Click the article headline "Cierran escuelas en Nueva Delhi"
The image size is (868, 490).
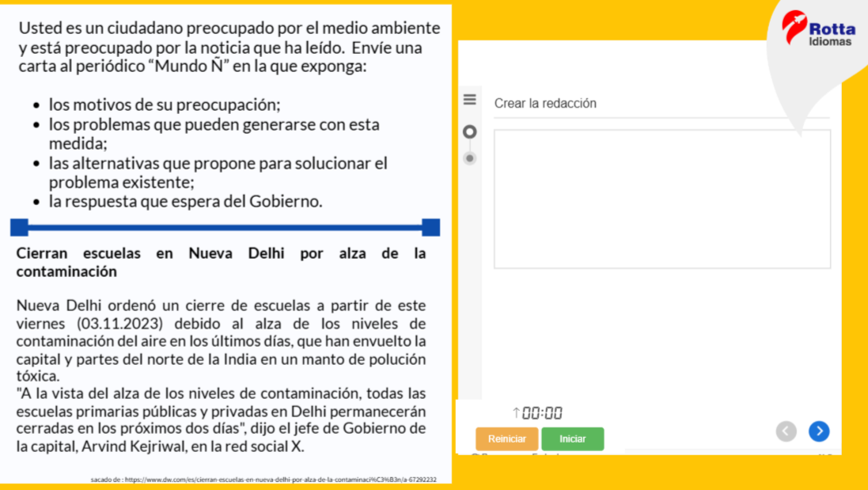point(221,262)
